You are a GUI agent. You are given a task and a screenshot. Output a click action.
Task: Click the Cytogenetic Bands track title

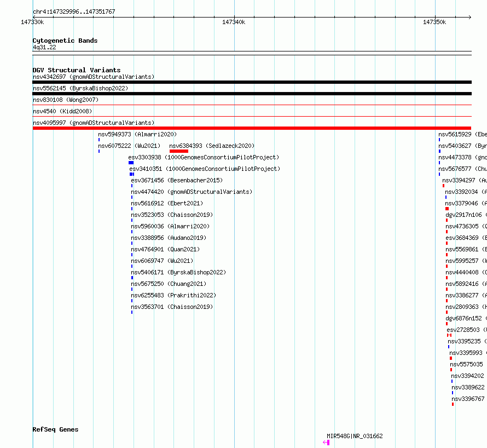[65, 41]
